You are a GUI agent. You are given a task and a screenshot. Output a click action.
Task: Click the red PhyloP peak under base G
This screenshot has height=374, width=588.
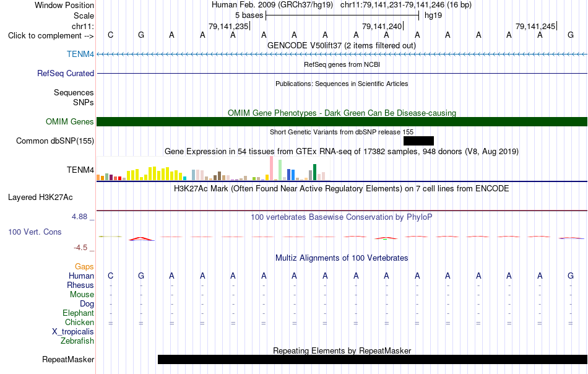pyautogui.click(x=141, y=238)
